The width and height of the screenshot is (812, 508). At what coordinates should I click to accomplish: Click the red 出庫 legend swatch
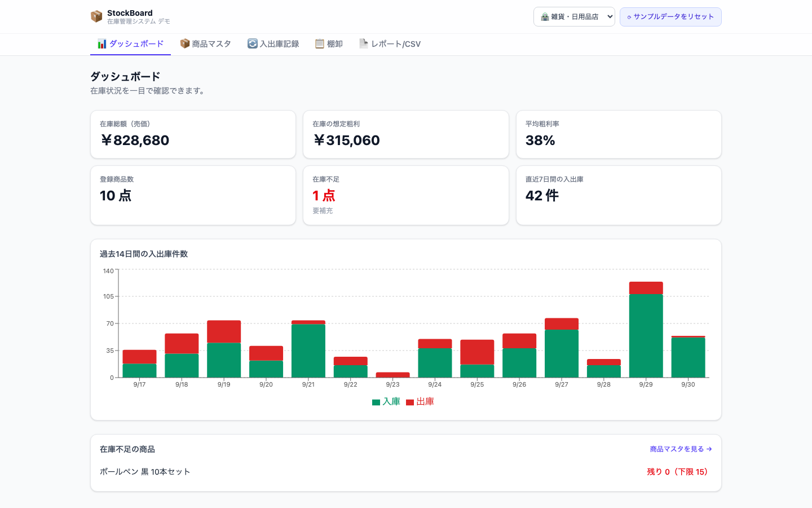coord(410,402)
